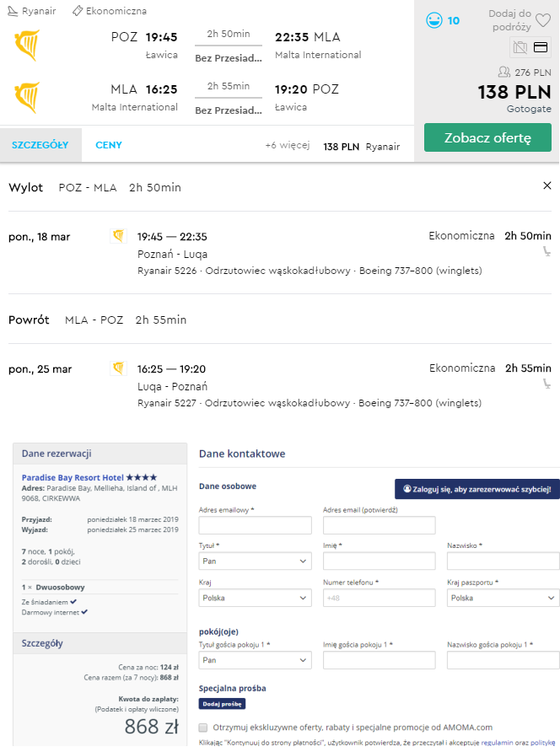560x752 pixels.
Task: Close the flight details panel
Action: point(547,185)
